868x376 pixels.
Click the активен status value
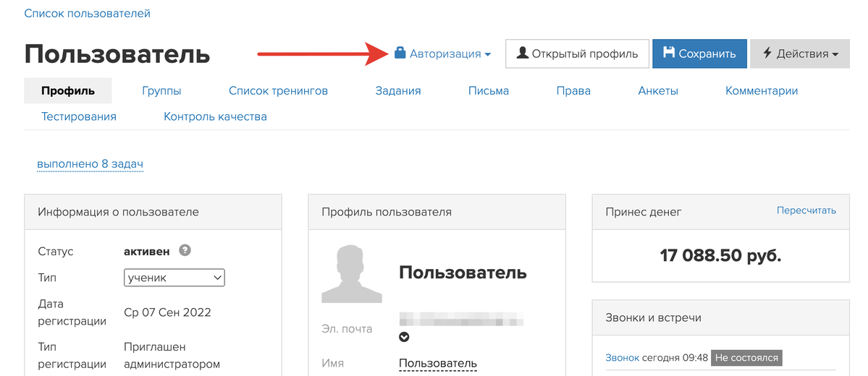tap(147, 251)
